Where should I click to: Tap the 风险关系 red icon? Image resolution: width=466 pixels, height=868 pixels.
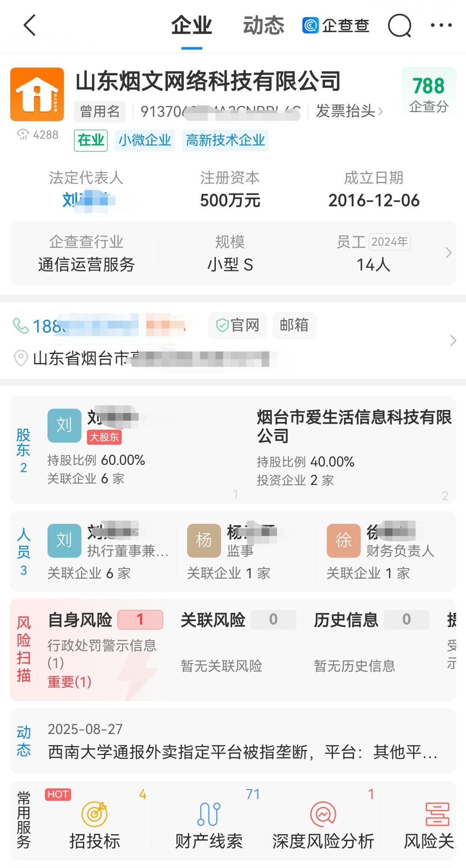click(437, 814)
